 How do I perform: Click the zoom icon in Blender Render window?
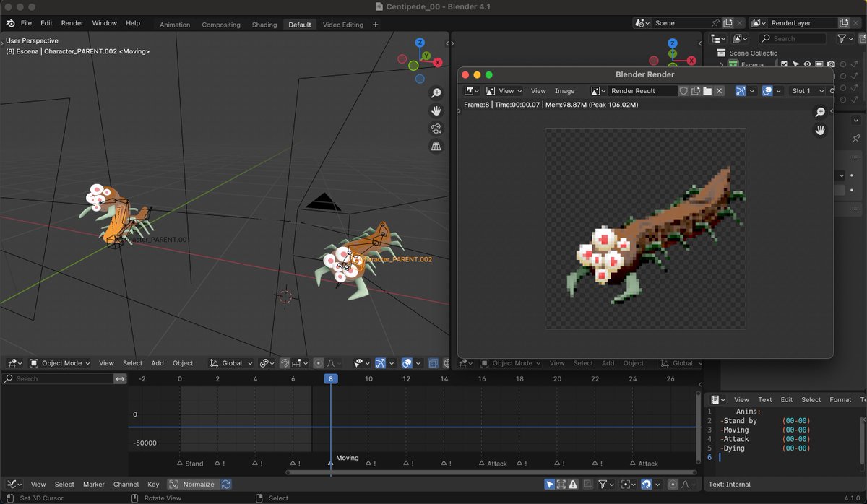(x=820, y=112)
